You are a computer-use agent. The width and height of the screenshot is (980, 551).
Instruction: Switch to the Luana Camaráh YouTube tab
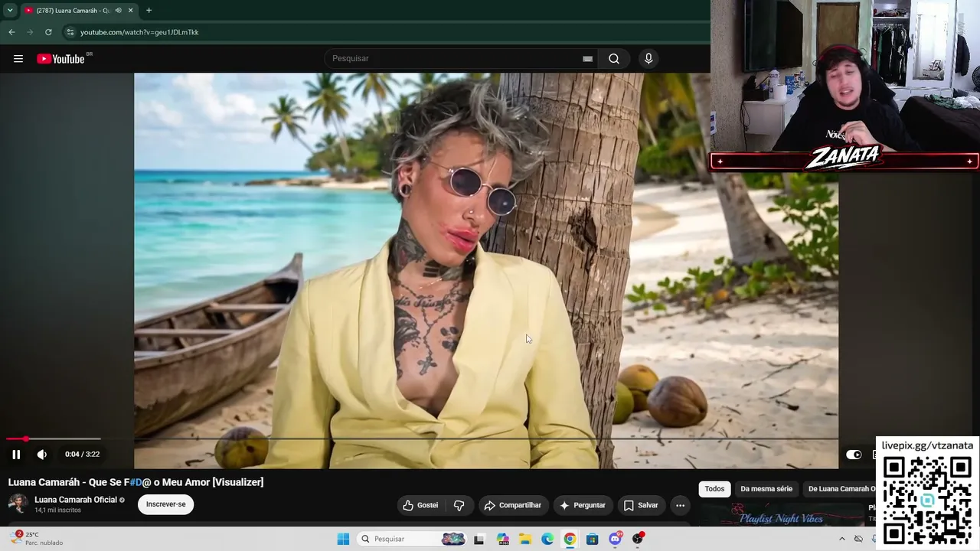(x=79, y=10)
